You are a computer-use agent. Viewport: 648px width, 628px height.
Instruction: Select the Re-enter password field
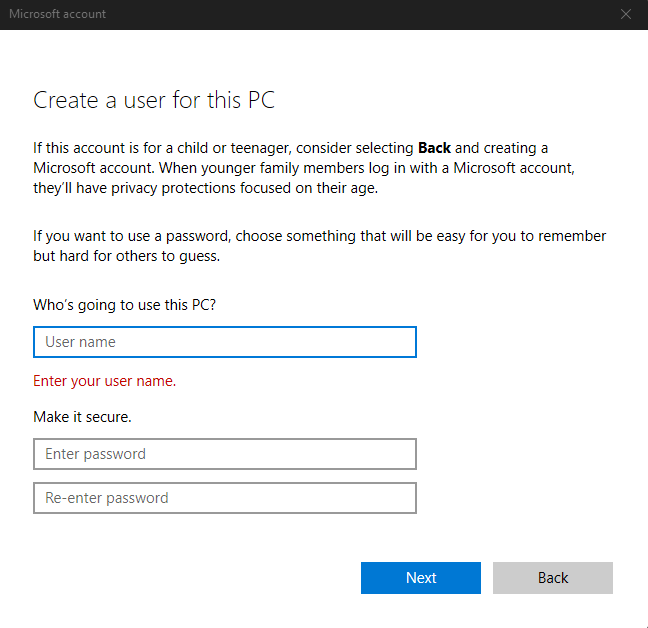coord(225,498)
